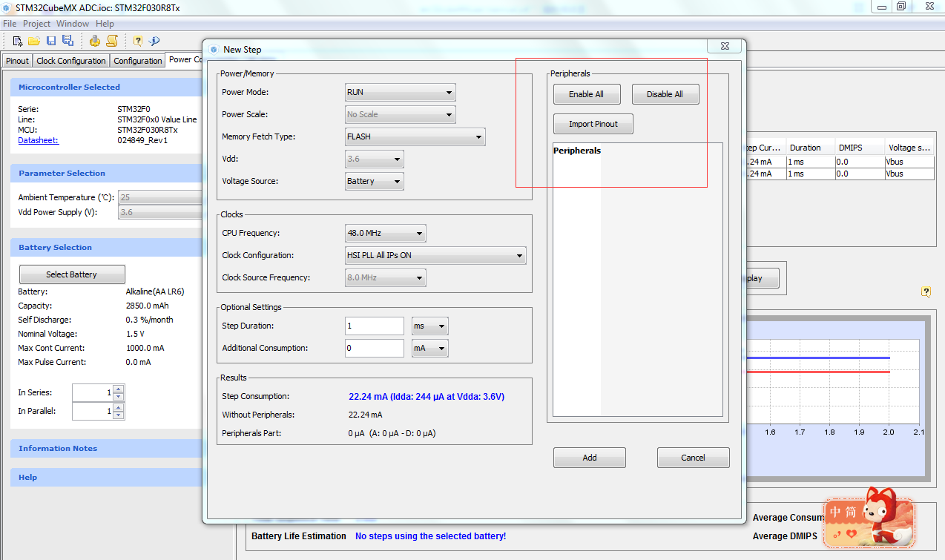Click Cancel in the New Step dialog
This screenshot has height=560, width=945.
point(693,458)
